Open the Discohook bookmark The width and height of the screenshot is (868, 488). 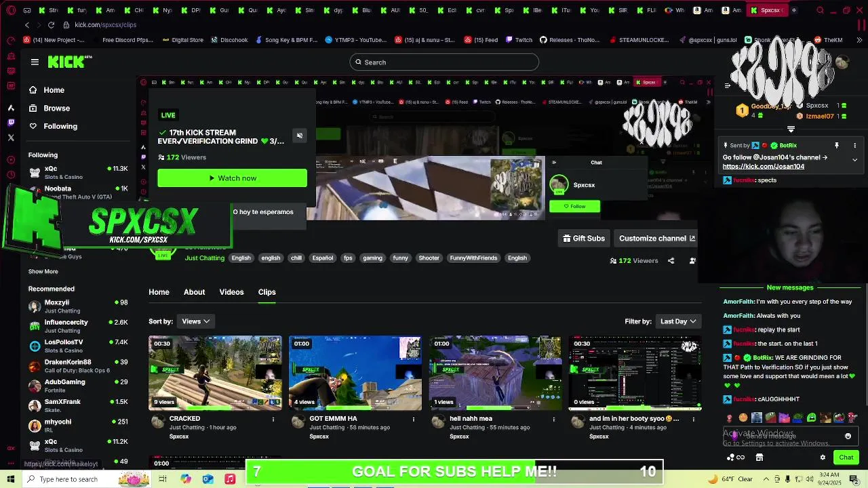click(229, 40)
